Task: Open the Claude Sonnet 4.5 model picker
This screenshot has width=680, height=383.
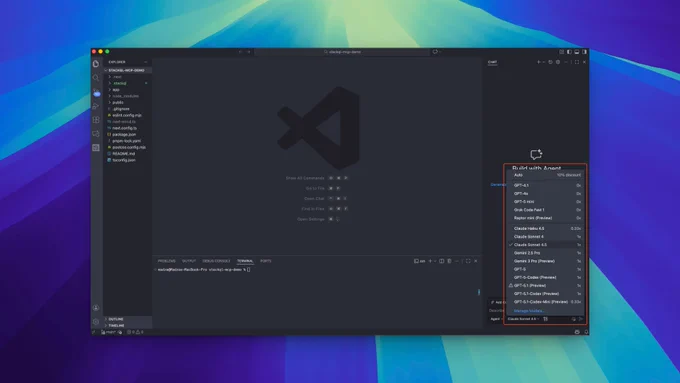Action: click(523, 319)
